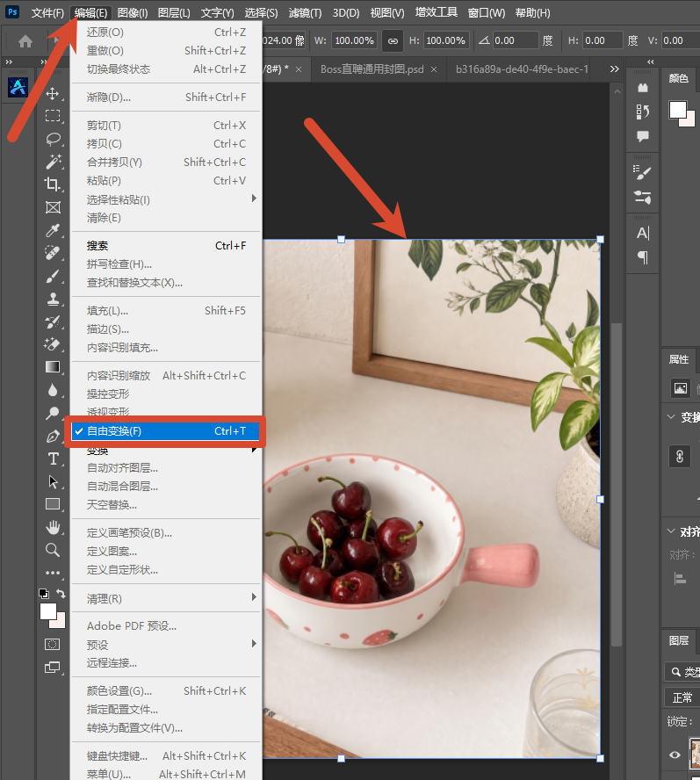Select the Lasso tool
Image resolution: width=700 pixels, height=780 pixels.
(53, 138)
